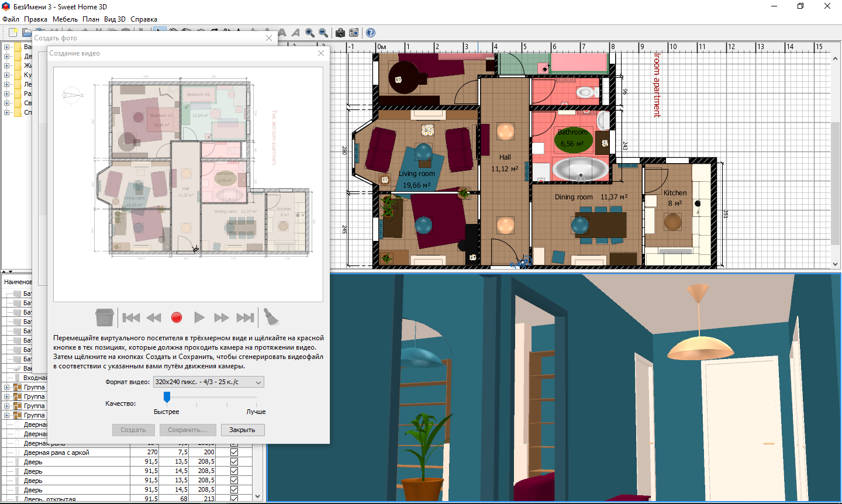842x504 pixels.
Task: Click the fast forward playback icon
Action: pyautogui.click(x=221, y=317)
